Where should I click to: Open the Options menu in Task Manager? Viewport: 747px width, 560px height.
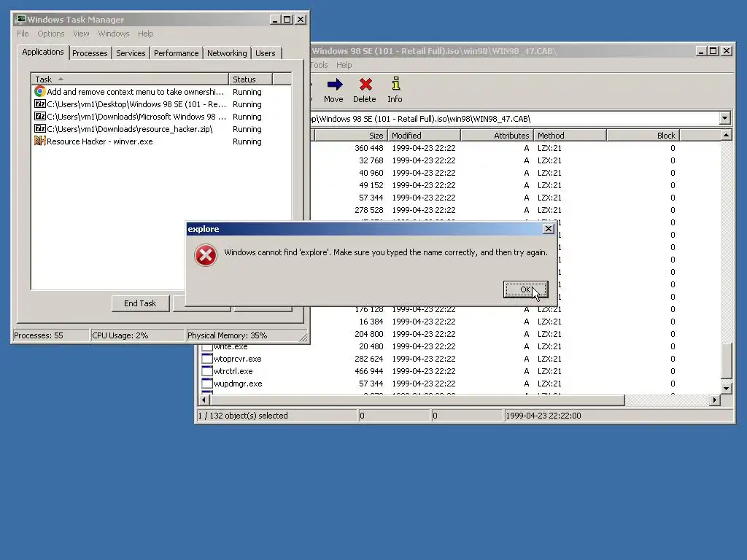[50, 34]
